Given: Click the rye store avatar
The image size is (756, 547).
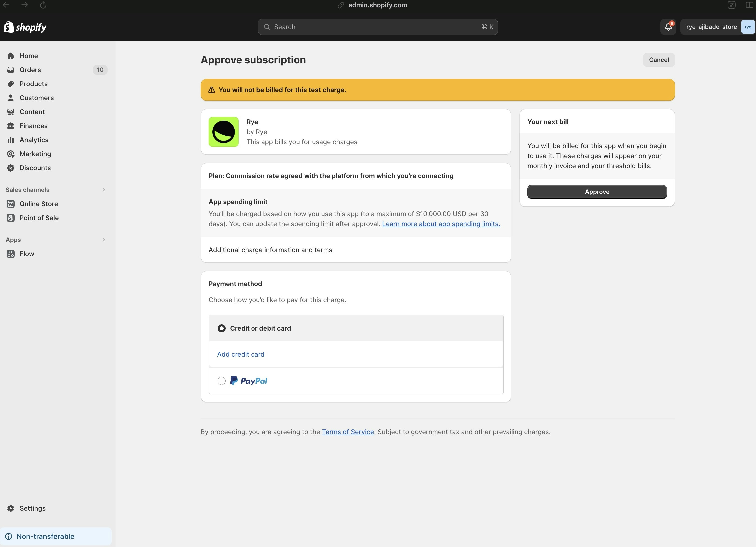Looking at the screenshot, I should (748, 27).
